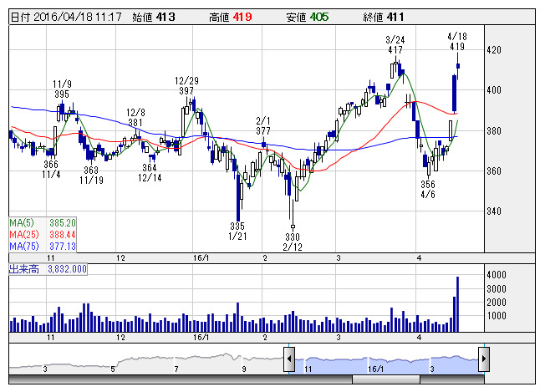The width and height of the screenshot is (545, 392).
Task: Select the MA(25) legend entry
Action: pyautogui.click(x=43, y=235)
